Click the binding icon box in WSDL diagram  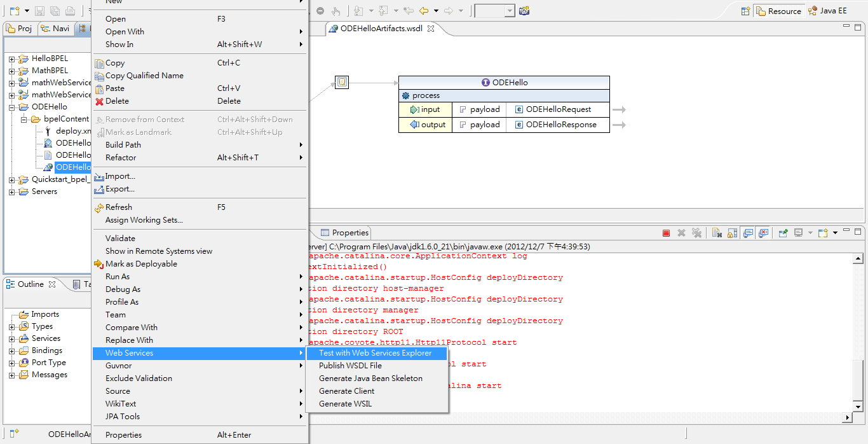point(342,83)
